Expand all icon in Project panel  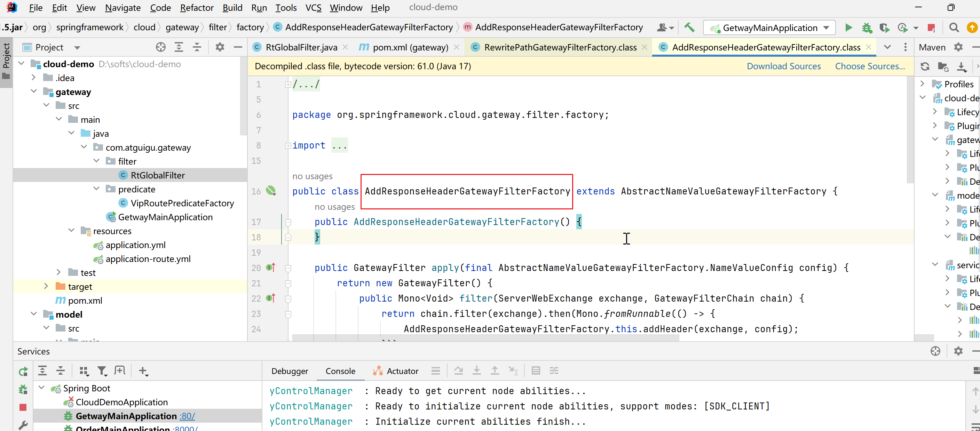point(179,47)
